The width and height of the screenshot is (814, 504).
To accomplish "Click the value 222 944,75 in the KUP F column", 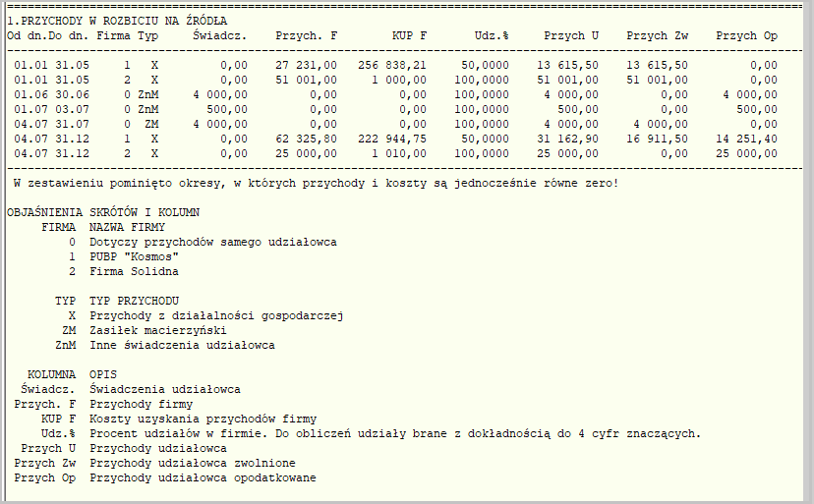I will click(x=392, y=140).
